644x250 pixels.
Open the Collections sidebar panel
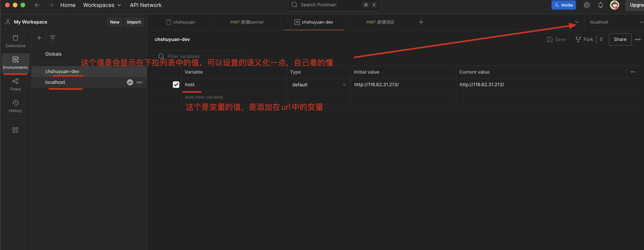coord(15,41)
